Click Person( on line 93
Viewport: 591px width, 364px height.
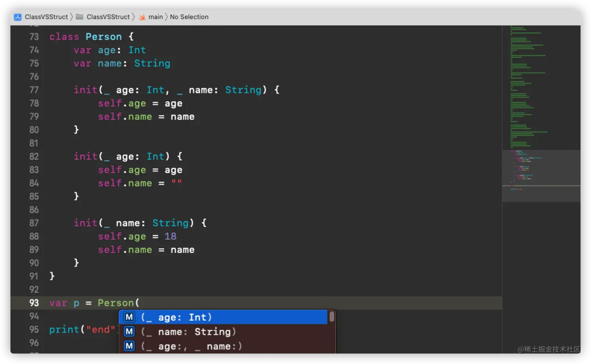tap(118, 303)
